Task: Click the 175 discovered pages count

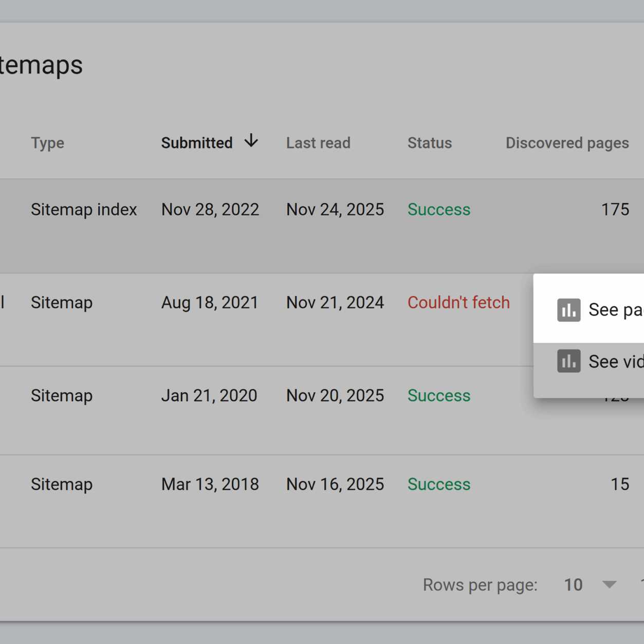Action: click(x=615, y=210)
